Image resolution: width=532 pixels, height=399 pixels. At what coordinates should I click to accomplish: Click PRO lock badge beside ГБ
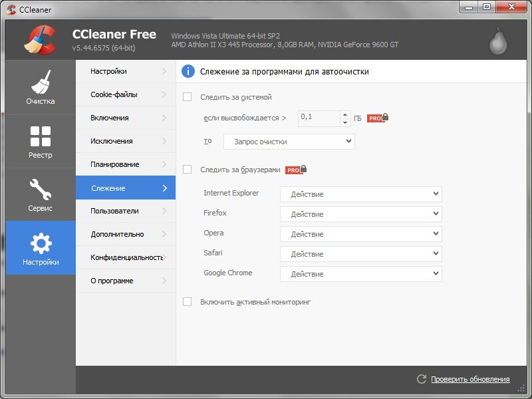pyautogui.click(x=377, y=118)
